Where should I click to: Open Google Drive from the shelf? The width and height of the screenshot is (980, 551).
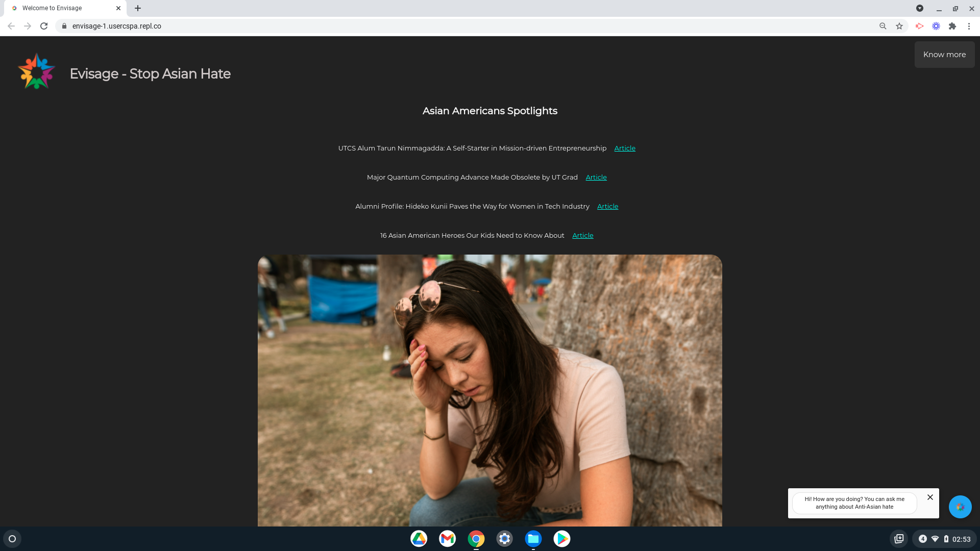[419, 539]
